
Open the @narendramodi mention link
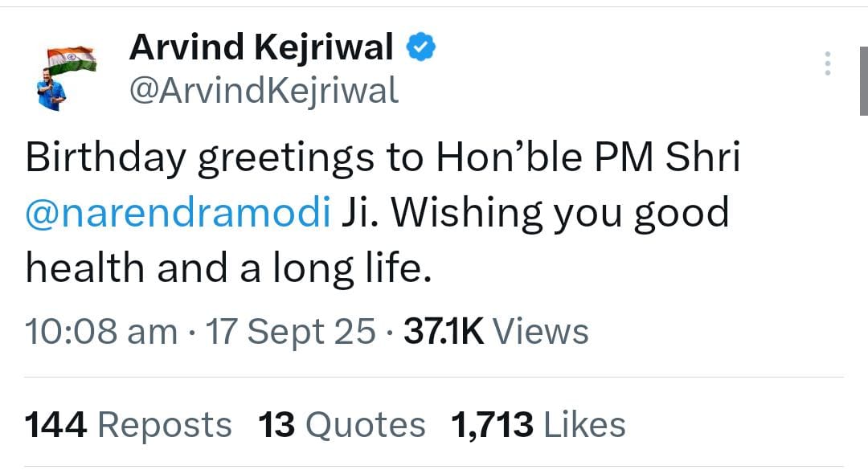tap(178, 214)
